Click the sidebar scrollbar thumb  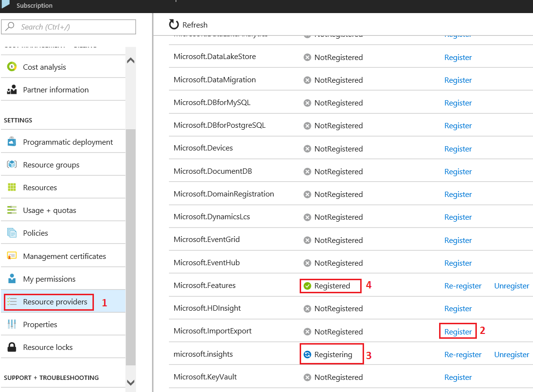[x=131, y=247]
